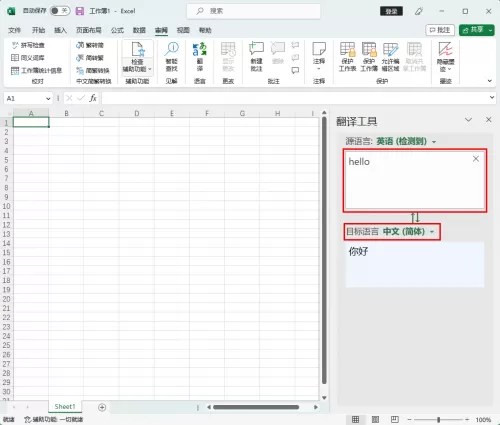Click the 共享 share button
This screenshot has width=500, height=425.
(473, 30)
